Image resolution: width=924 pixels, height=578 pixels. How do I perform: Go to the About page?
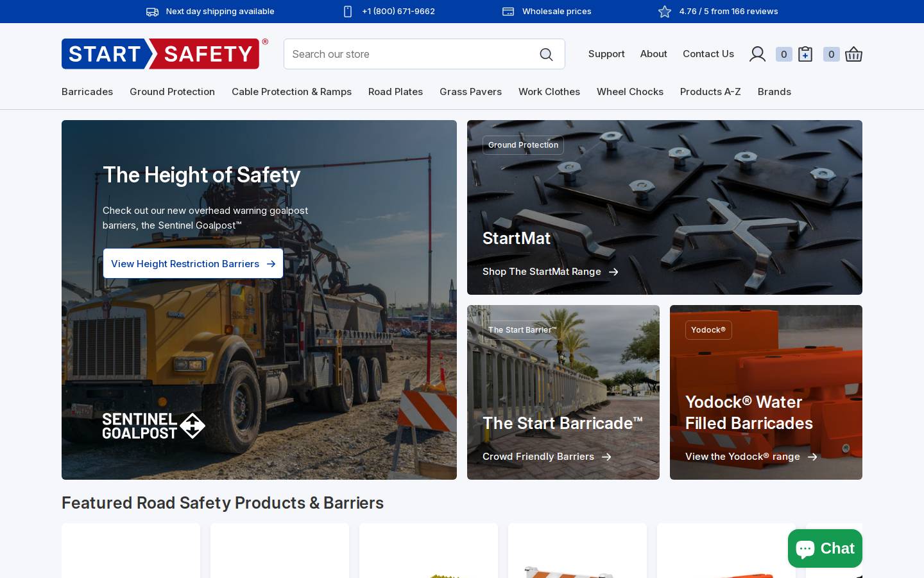[653, 54]
